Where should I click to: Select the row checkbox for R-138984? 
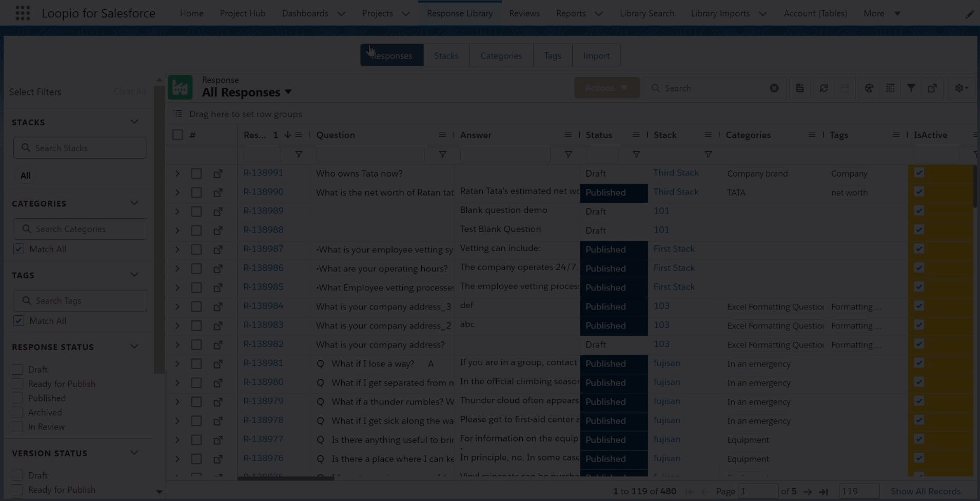[197, 306]
